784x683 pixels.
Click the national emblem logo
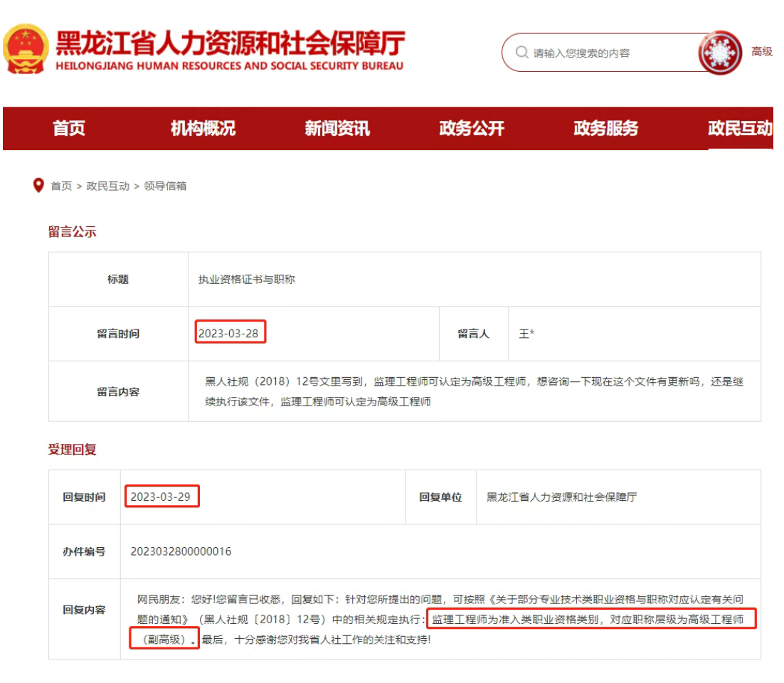point(26,49)
